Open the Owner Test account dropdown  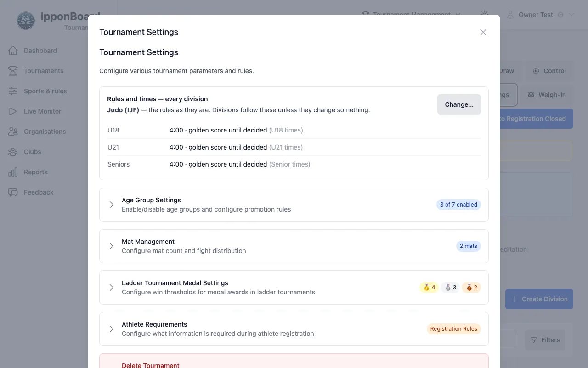(541, 15)
